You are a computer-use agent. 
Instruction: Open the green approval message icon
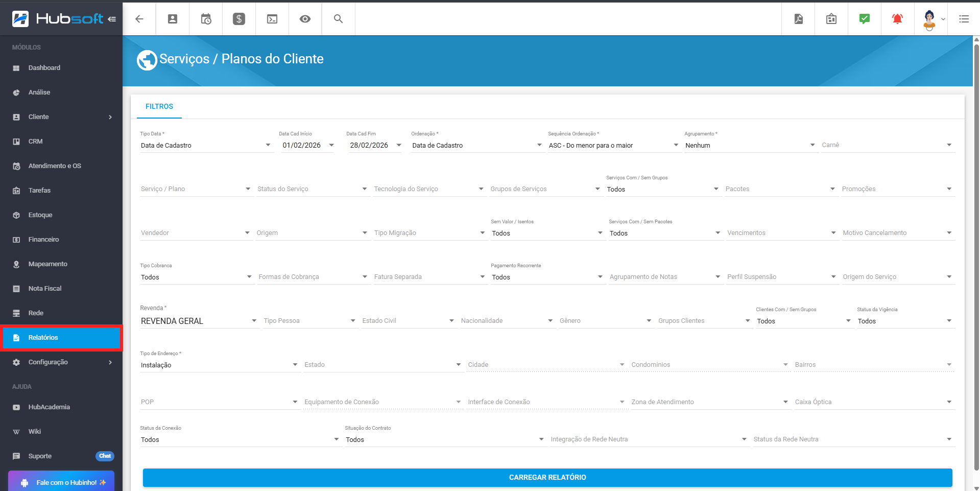[x=864, y=19]
